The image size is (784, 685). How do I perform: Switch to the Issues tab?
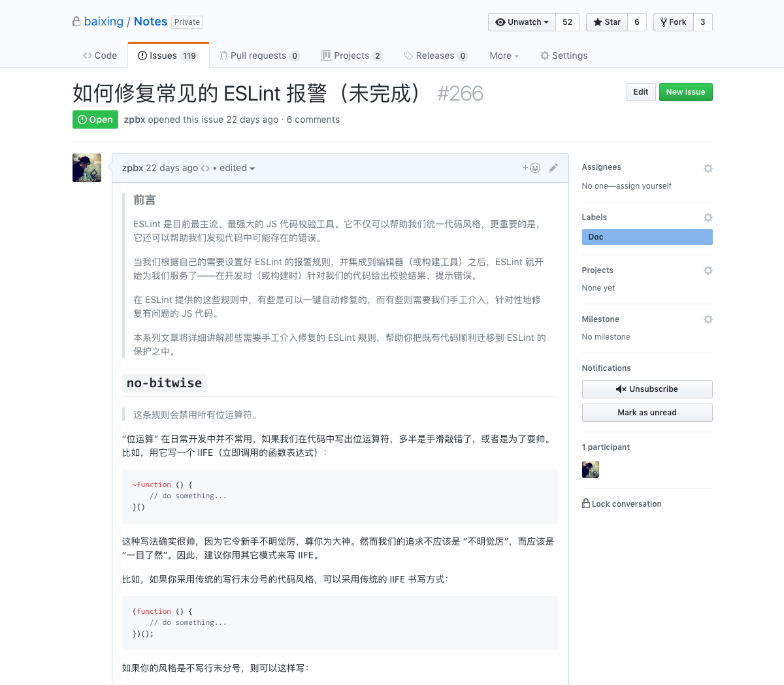(x=169, y=56)
